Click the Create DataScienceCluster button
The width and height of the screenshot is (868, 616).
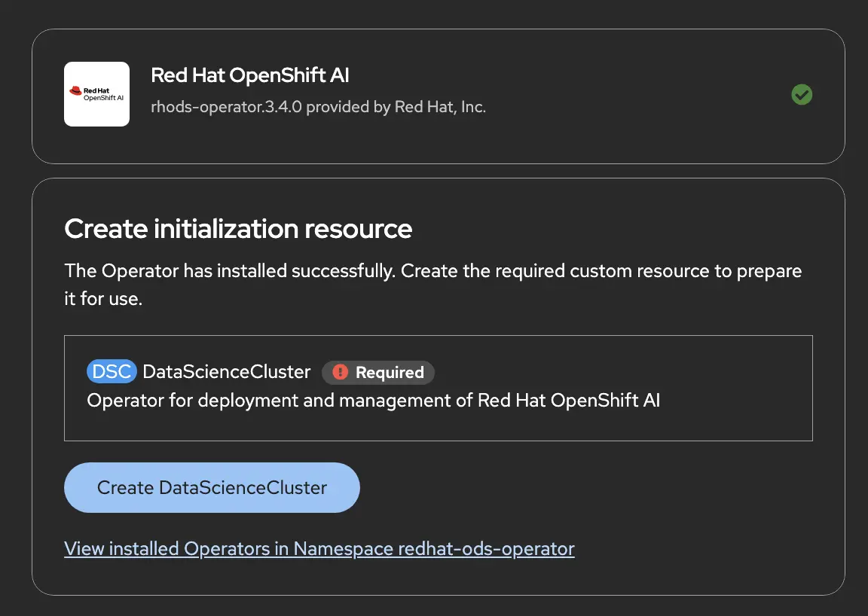pyautogui.click(x=212, y=487)
